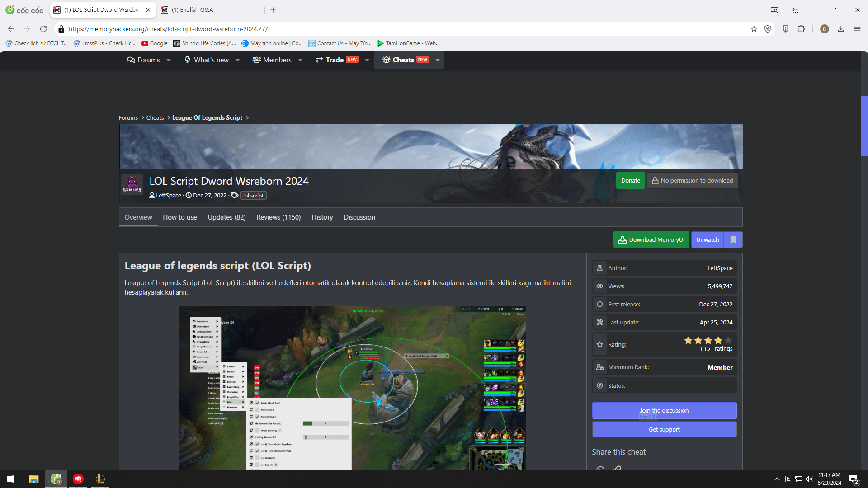Open What's new navigation item

pyautogui.click(x=207, y=60)
